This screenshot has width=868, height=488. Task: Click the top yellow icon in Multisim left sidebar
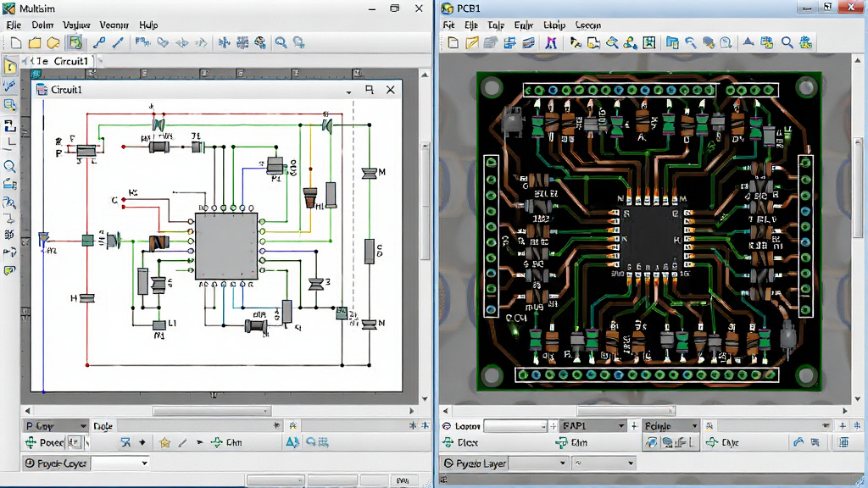(x=10, y=66)
